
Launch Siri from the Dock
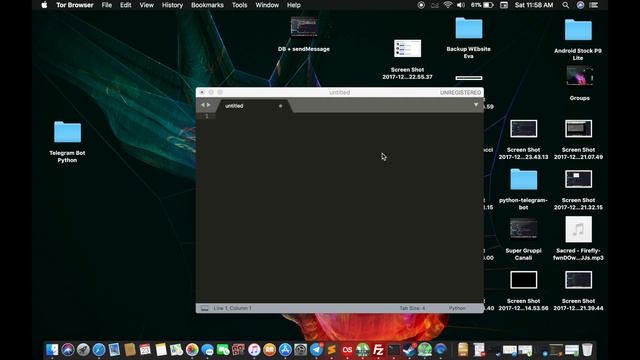pos(68,350)
